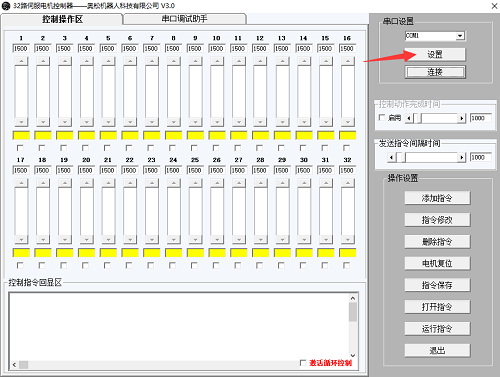This screenshot has width=500, height=377.
Task: Click the 添加指令 button
Action: [437, 198]
